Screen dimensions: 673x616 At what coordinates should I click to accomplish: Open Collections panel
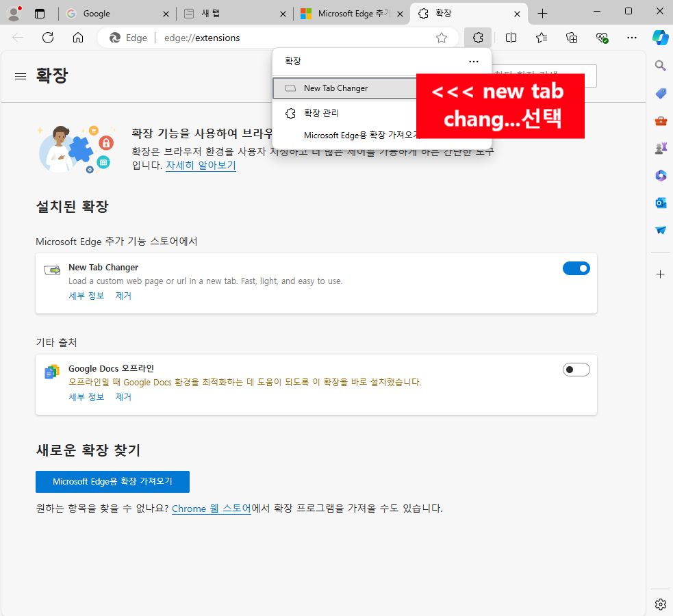tap(572, 38)
